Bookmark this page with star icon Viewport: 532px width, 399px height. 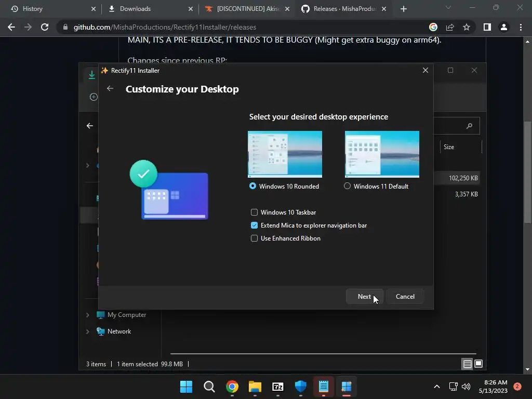point(467,27)
